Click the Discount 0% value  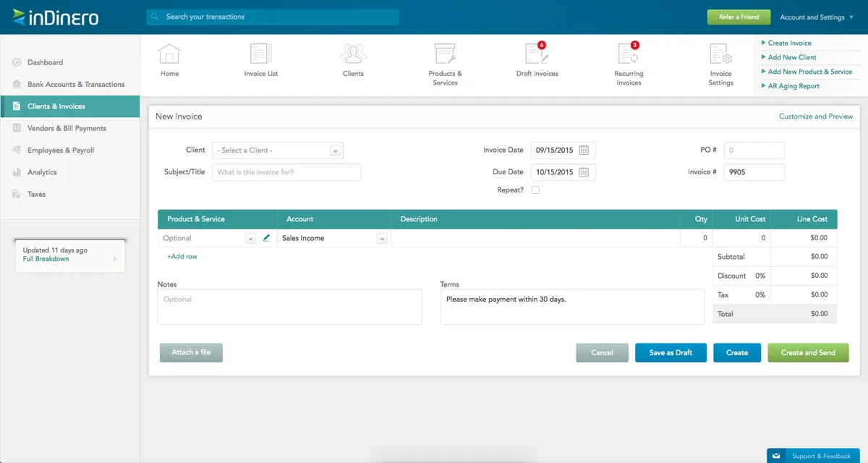pos(760,276)
